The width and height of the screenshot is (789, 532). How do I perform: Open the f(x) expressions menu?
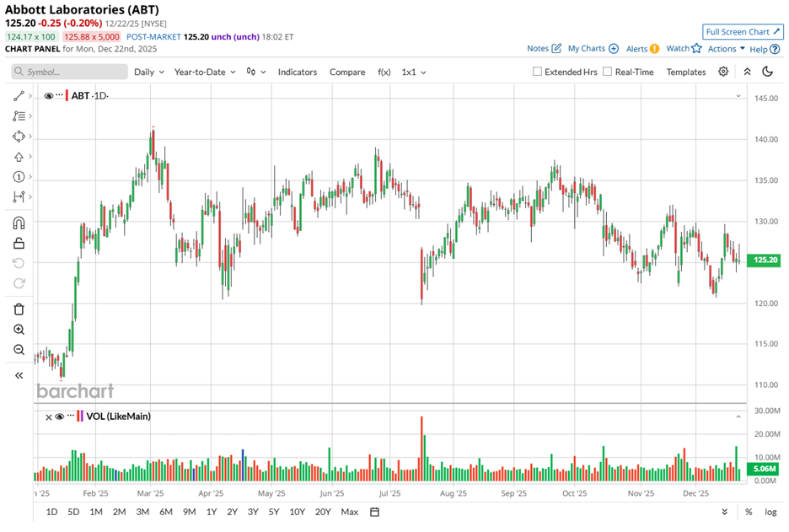[x=384, y=72]
